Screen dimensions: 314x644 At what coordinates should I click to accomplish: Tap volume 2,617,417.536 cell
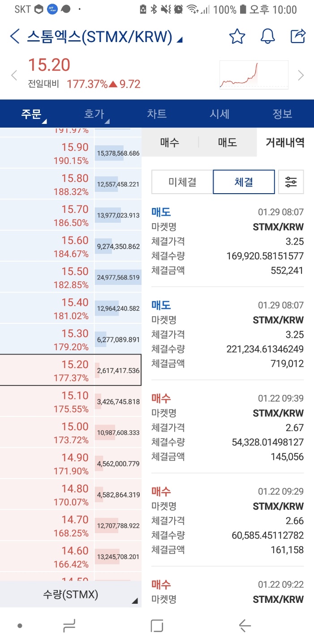(x=118, y=370)
